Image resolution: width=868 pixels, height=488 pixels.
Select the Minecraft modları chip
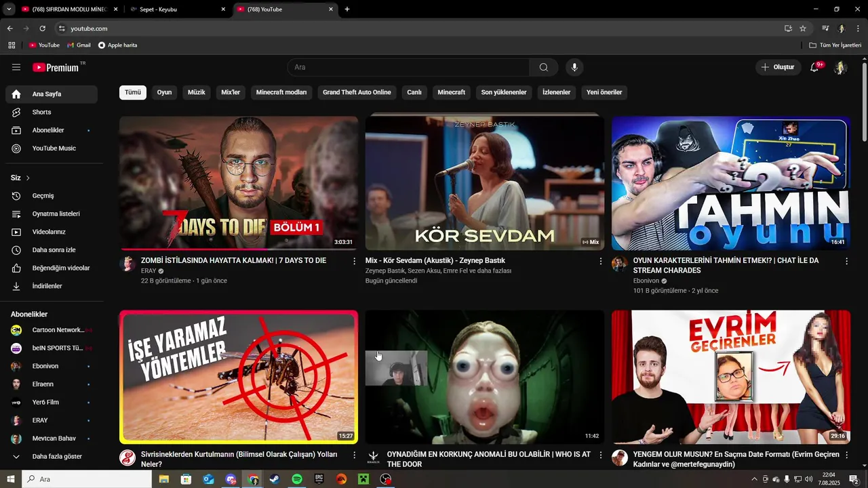pos(281,92)
